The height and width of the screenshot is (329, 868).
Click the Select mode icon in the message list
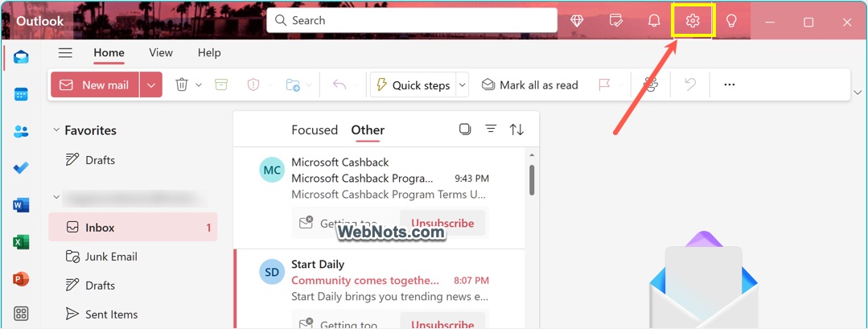coord(465,129)
